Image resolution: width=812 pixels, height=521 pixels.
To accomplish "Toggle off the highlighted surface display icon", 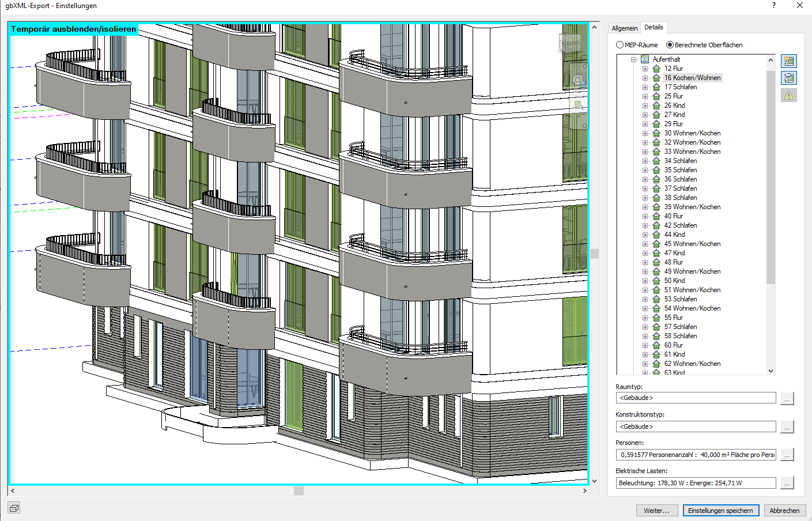I will click(x=789, y=61).
